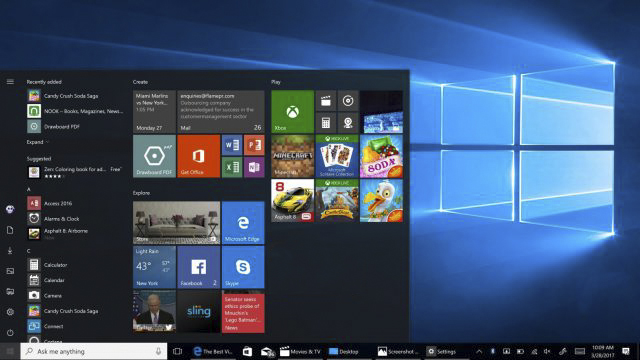The height and width of the screenshot is (360, 640).
Task: Click the Start button on taskbar
Action: click(x=10, y=351)
